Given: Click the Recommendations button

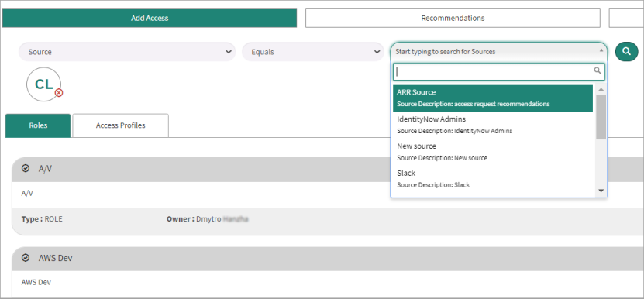Looking at the screenshot, I should (453, 18).
